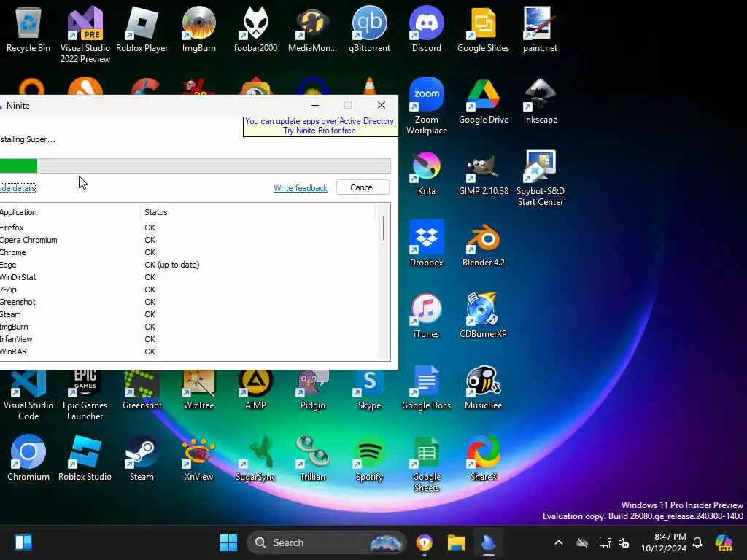The width and height of the screenshot is (747, 560).
Task: Open Zoom Workplace shortcut
Action: click(x=426, y=106)
